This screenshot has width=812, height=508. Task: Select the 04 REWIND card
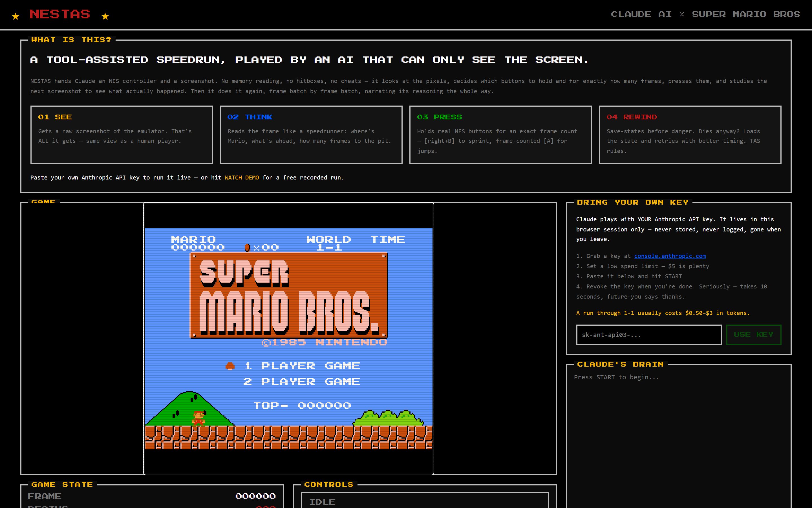pos(690,135)
